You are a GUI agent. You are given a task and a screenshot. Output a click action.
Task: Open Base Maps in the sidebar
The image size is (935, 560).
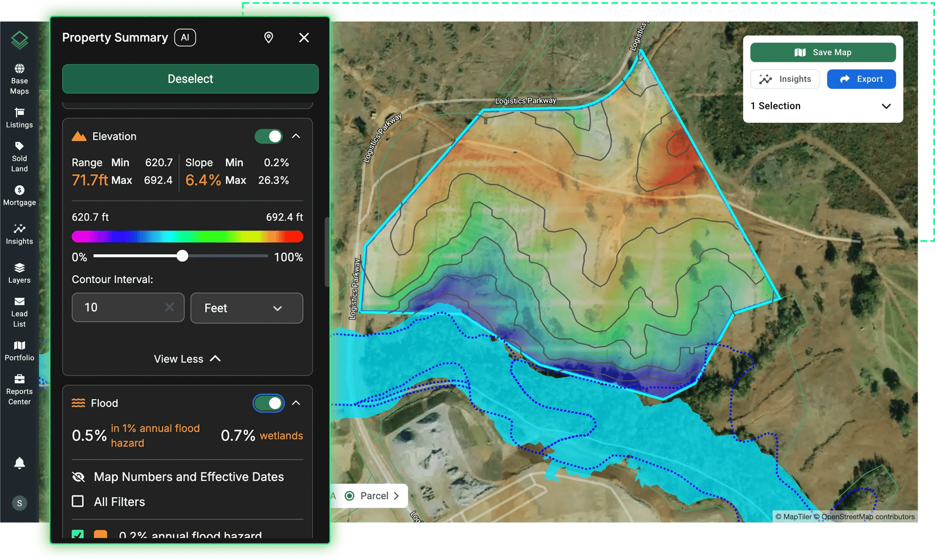pos(19,79)
